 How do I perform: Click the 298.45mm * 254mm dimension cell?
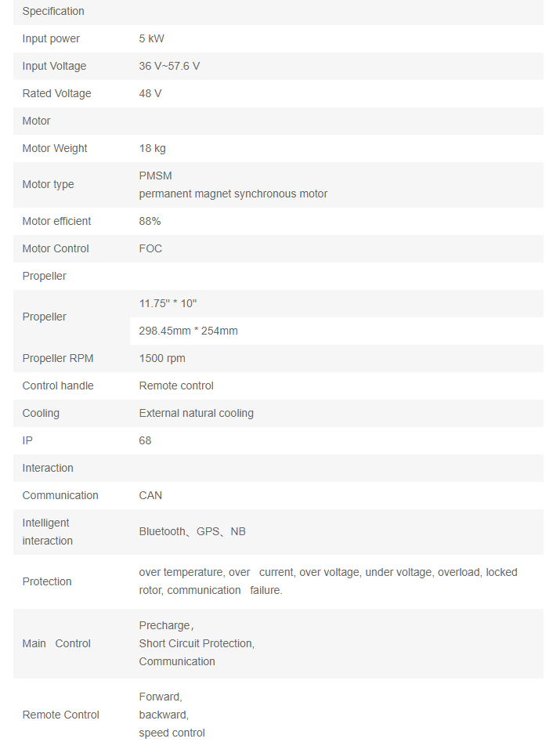click(x=188, y=331)
